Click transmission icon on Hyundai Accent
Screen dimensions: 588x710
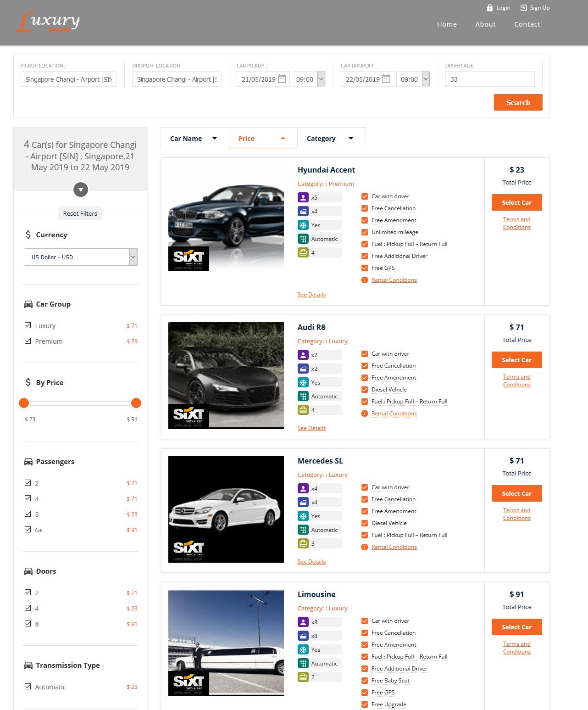click(x=303, y=239)
